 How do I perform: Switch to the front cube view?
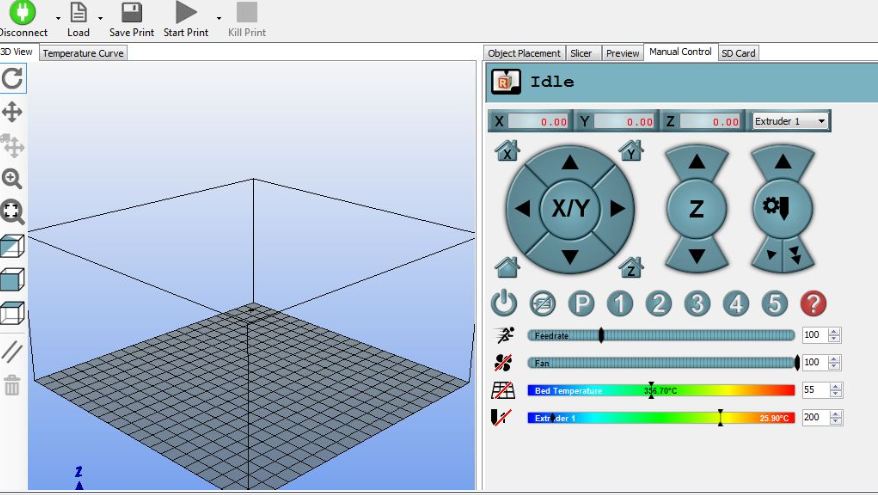coord(12,279)
